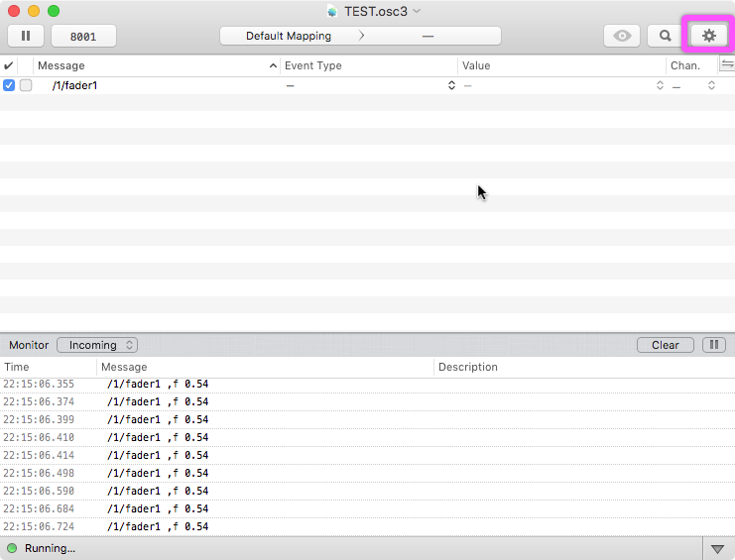Expand the bottom-right disclosure triangle
This screenshot has width=735, height=560.
point(717,548)
